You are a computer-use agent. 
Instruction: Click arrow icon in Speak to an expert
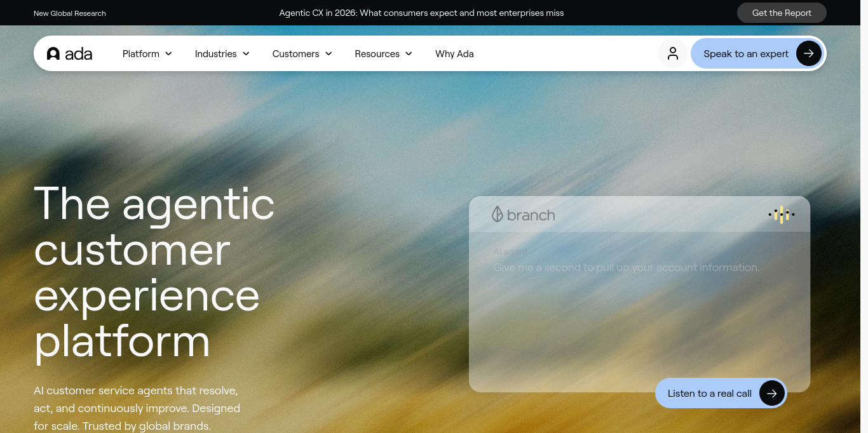click(x=808, y=53)
